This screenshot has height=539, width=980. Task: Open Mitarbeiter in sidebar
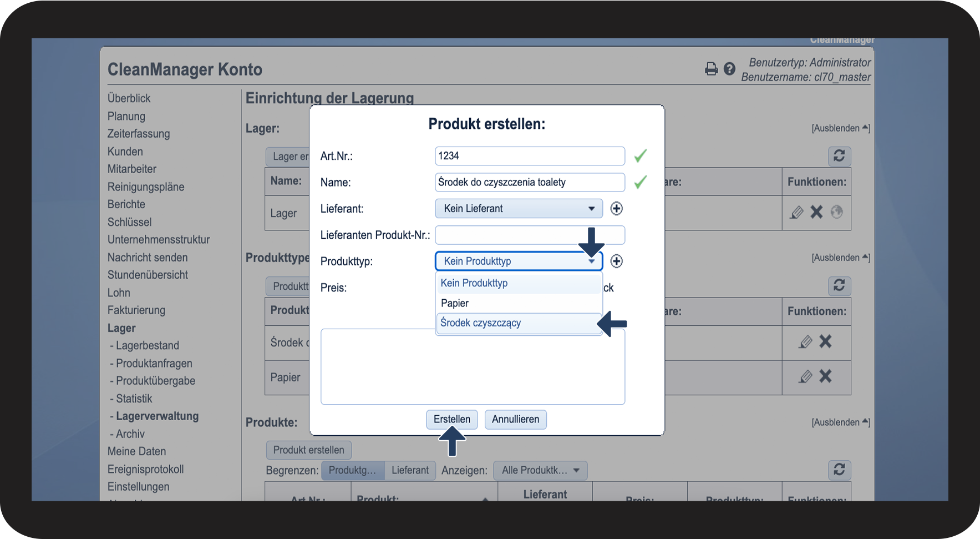pyautogui.click(x=132, y=169)
